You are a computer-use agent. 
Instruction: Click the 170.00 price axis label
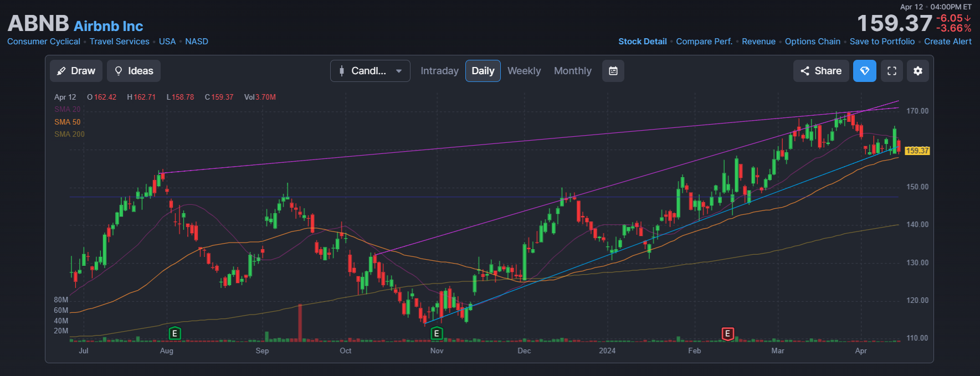(x=917, y=111)
